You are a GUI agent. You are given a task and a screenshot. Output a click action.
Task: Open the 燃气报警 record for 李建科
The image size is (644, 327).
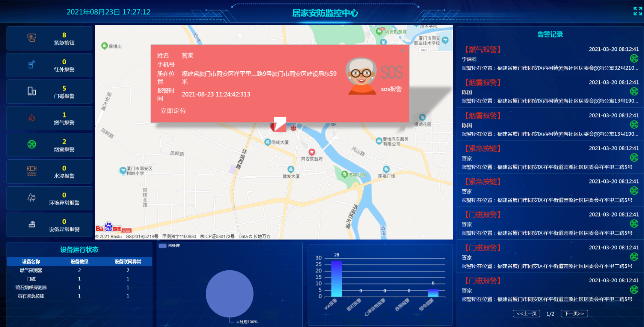(x=550, y=59)
